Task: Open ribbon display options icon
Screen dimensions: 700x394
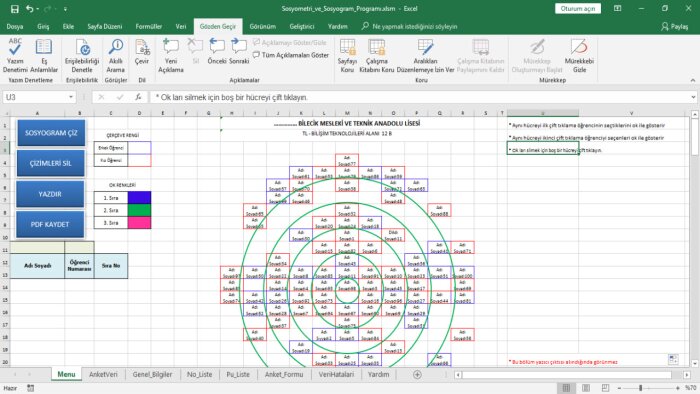Action: point(617,8)
